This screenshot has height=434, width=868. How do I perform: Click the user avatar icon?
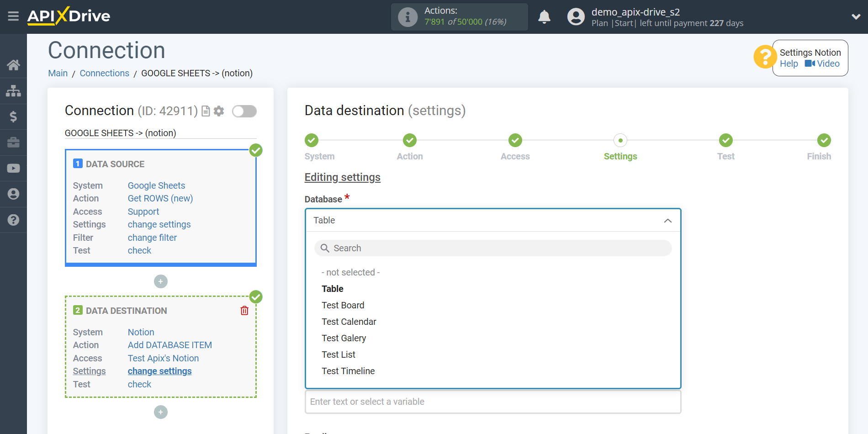click(x=576, y=17)
